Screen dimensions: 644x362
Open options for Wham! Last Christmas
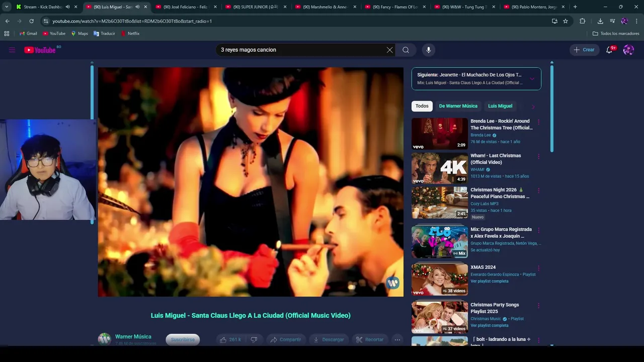pyautogui.click(x=538, y=156)
